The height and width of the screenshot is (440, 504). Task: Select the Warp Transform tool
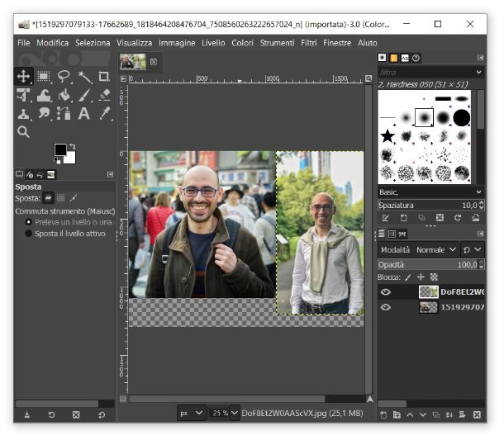[x=44, y=95]
